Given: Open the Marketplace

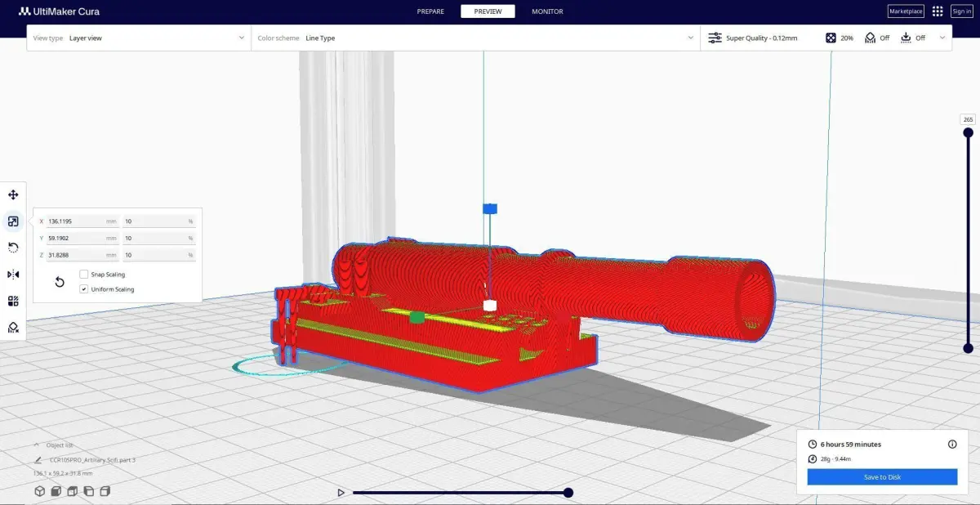Looking at the screenshot, I should [x=906, y=11].
